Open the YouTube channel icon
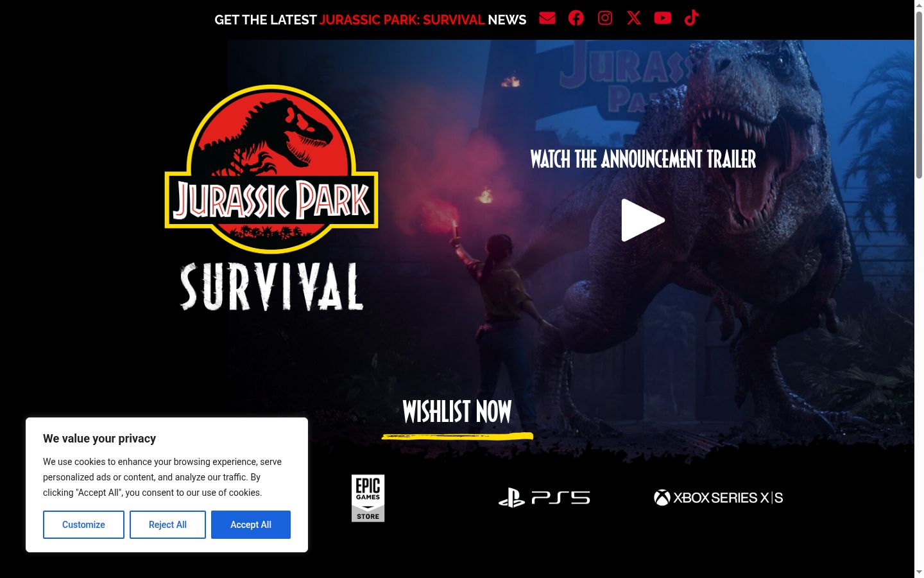This screenshot has height=578, width=924. coord(663,18)
